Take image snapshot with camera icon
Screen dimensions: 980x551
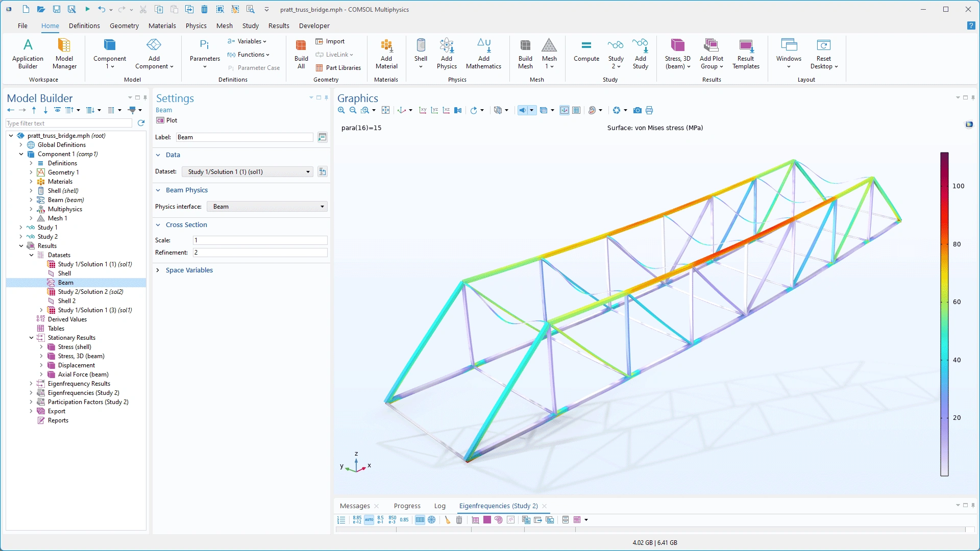coord(637,110)
